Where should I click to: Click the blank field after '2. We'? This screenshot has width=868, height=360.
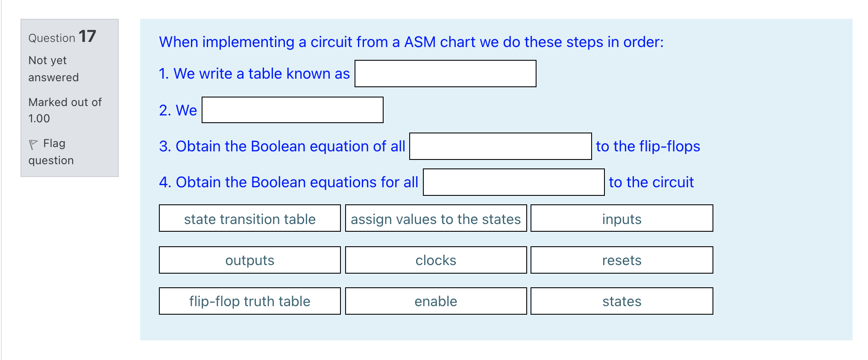coord(292,110)
